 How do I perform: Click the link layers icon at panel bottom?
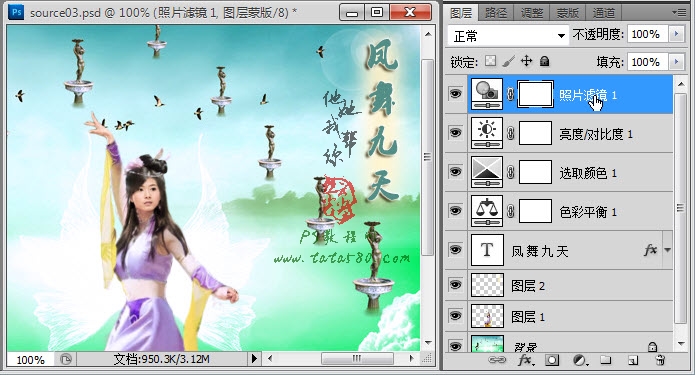(x=497, y=360)
